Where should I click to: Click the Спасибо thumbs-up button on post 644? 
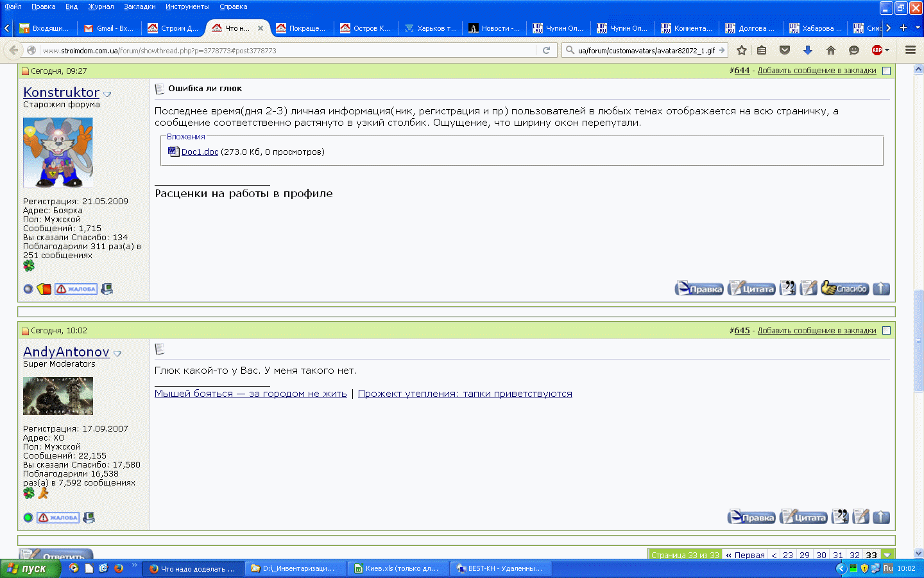[x=844, y=288]
